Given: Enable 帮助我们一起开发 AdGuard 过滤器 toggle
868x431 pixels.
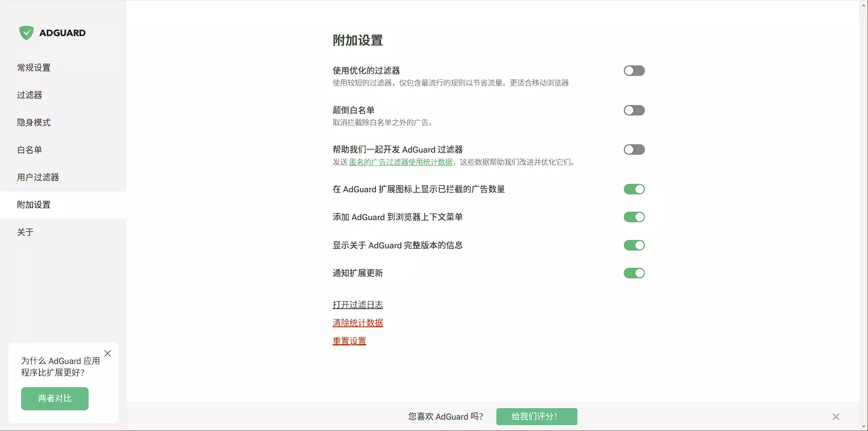Looking at the screenshot, I should point(634,150).
